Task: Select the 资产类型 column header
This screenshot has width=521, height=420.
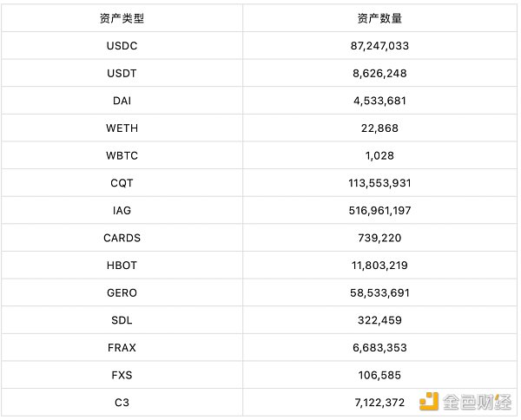Action: pyautogui.click(x=122, y=18)
